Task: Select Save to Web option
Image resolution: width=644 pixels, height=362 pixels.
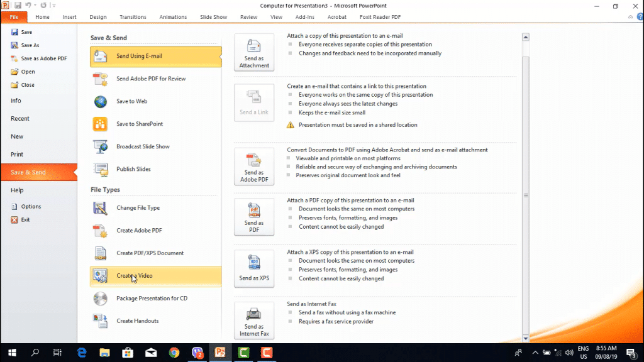Action: [156, 101]
